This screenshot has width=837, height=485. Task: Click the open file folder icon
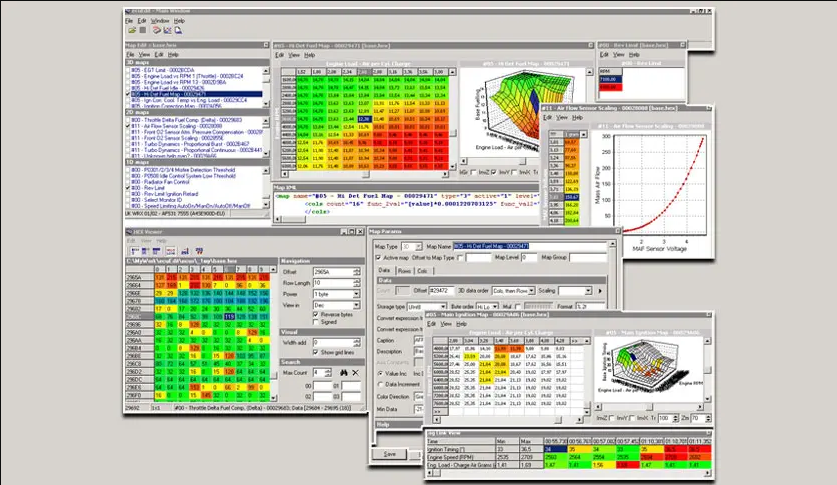[x=131, y=30]
